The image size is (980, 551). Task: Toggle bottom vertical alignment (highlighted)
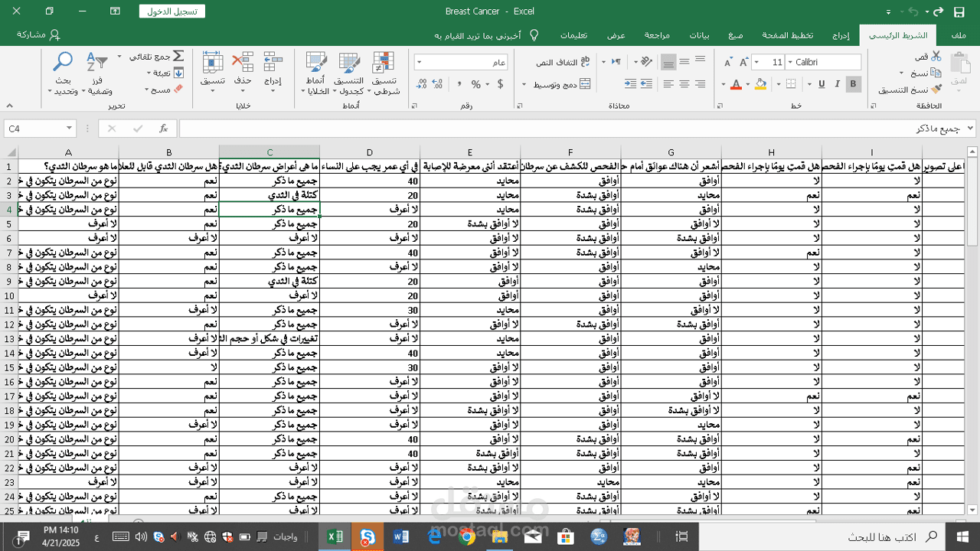click(x=668, y=62)
